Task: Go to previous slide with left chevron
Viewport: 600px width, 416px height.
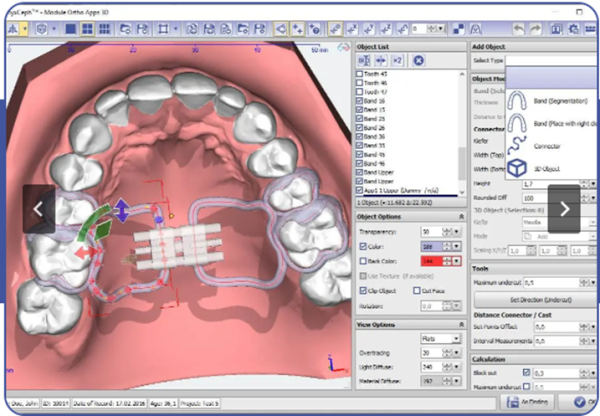Action: [x=39, y=209]
